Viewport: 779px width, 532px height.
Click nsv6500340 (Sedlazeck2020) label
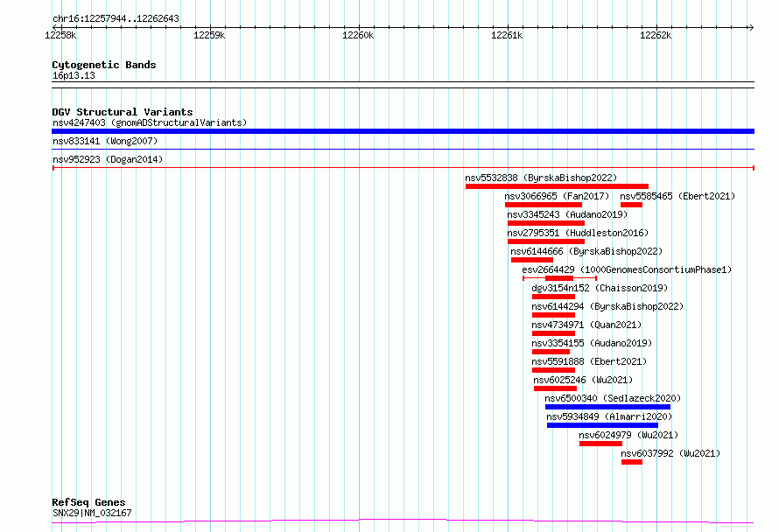tap(613, 398)
